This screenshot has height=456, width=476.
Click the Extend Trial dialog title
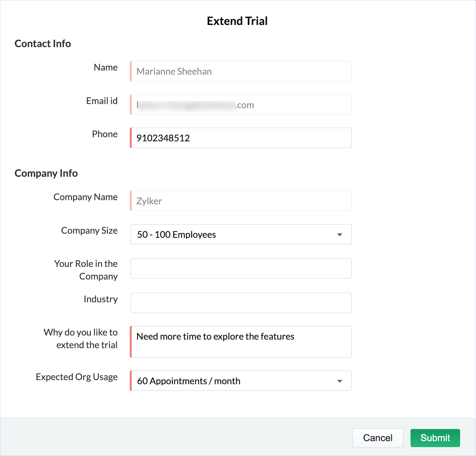(237, 21)
